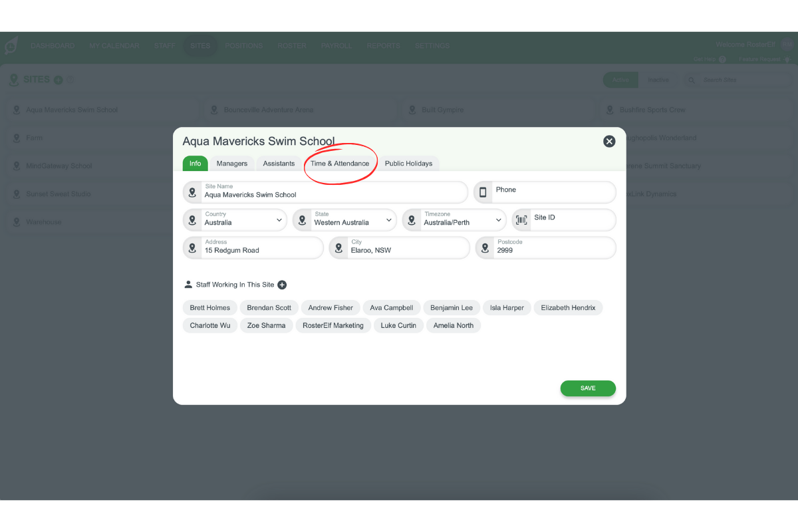This screenshot has height=532, width=798.
Task: Click the barcode icon in the Site ID field
Action: coord(521,219)
